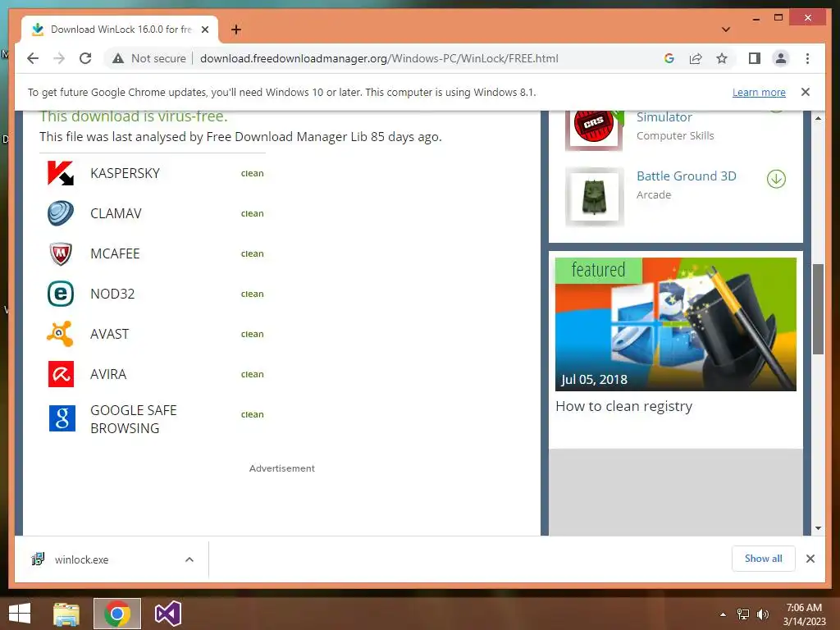
Task: Dismiss the Chrome update notification bar
Action: [x=806, y=92]
